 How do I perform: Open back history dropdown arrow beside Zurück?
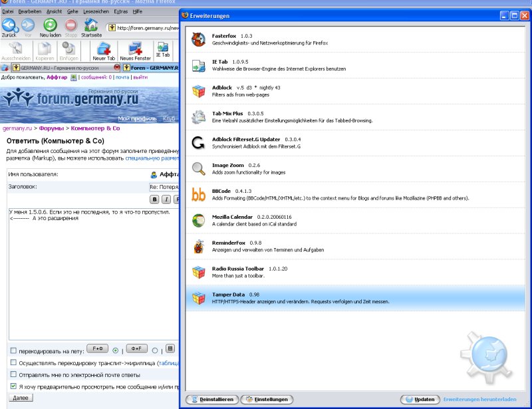coord(18,25)
